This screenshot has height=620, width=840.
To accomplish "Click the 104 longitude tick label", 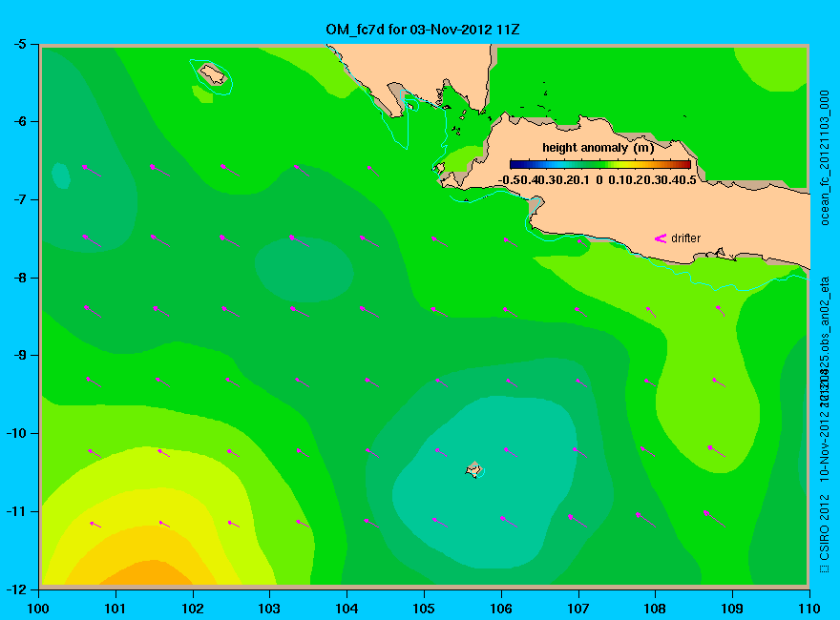I will point(346,609).
